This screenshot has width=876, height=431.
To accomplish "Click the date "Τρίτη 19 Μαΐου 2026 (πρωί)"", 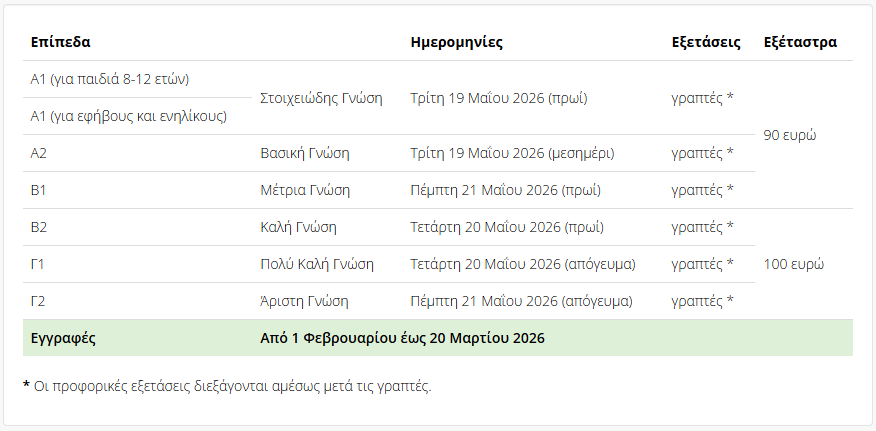I will (x=499, y=98).
